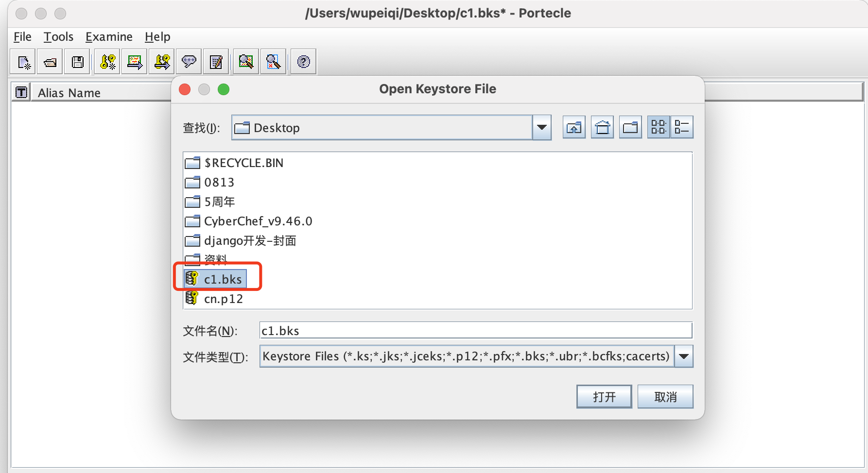This screenshot has height=473, width=868.
Task: Click the Import Key Pair toolbar icon
Action: click(x=162, y=62)
